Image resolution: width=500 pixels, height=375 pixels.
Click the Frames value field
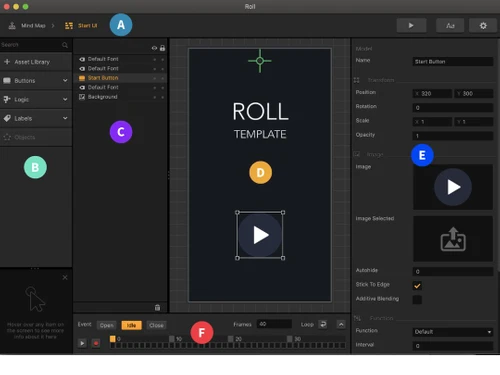click(274, 324)
